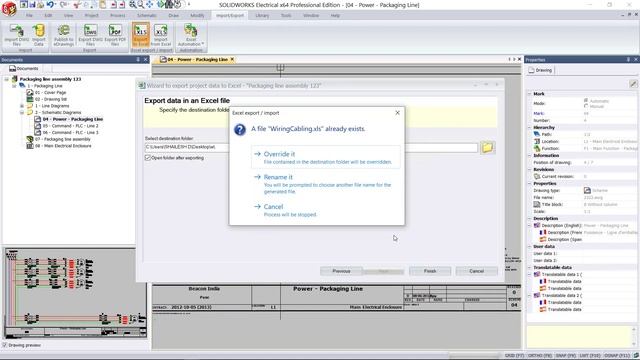Collapse the Description section in Properties
This screenshot has width=640, height=360.
pos(530,218)
